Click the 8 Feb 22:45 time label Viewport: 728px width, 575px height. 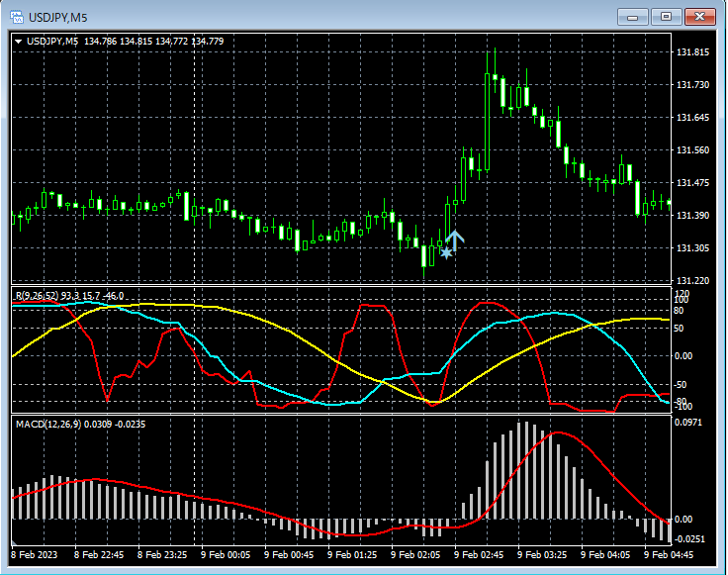click(x=99, y=555)
